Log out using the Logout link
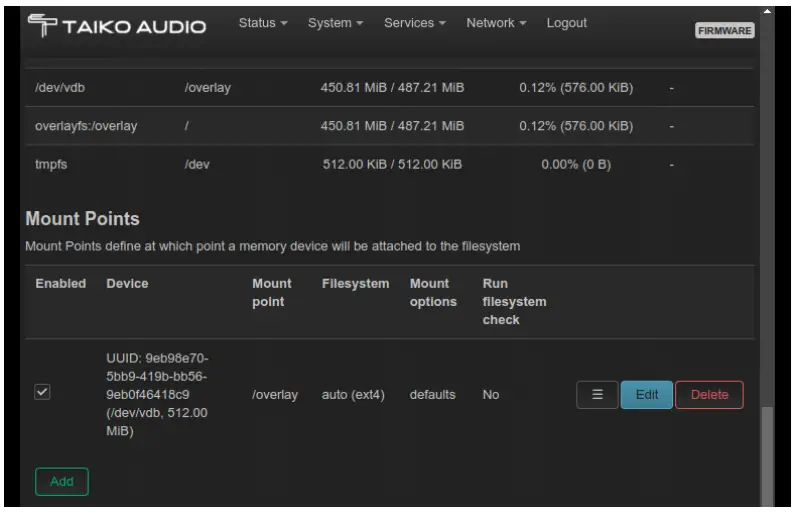 [567, 23]
